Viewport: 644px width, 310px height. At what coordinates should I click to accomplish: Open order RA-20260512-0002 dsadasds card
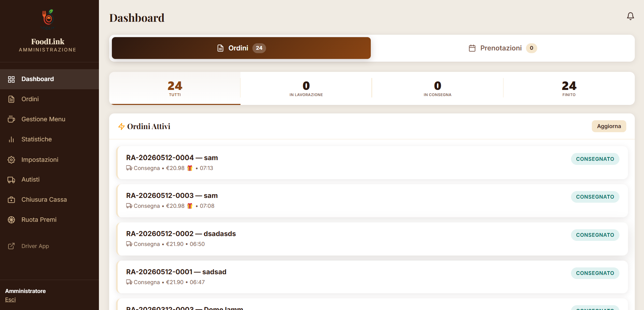click(x=372, y=239)
